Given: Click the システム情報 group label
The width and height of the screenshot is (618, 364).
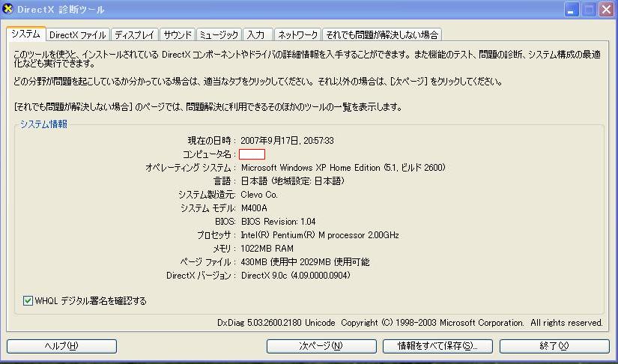Looking at the screenshot, I should (43, 124).
